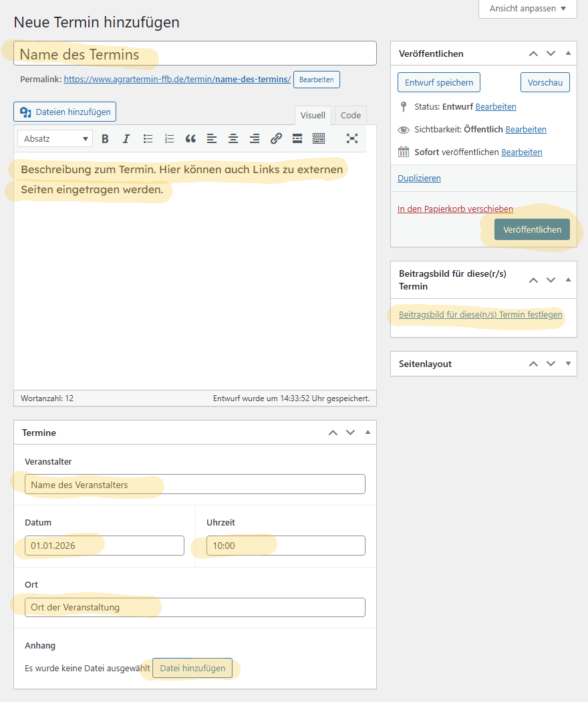
Task: Toggle bold formatting in the editor toolbar
Action: 105,139
